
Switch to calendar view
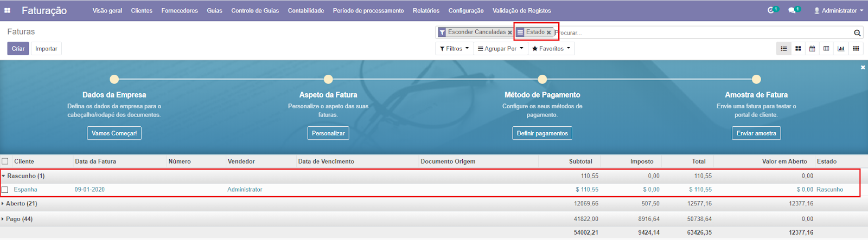pyautogui.click(x=812, y=49)
